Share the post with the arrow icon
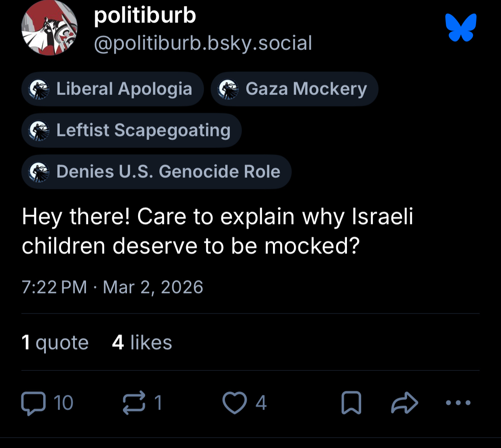Viewport: 501px width, 448px height. pyautogui.click(x=404, y=403)
